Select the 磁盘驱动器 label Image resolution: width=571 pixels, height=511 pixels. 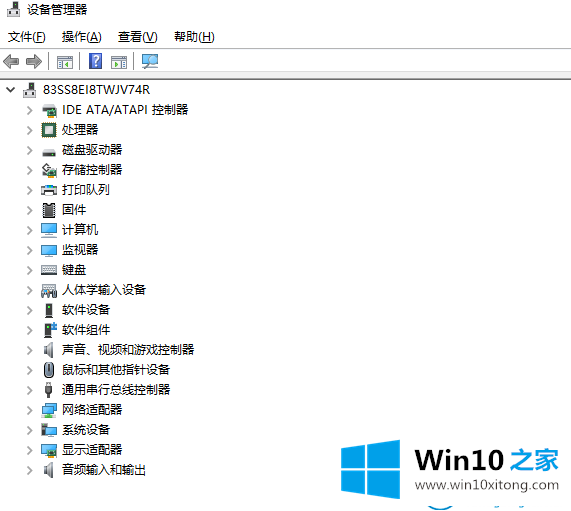click(x=92, y=150)
